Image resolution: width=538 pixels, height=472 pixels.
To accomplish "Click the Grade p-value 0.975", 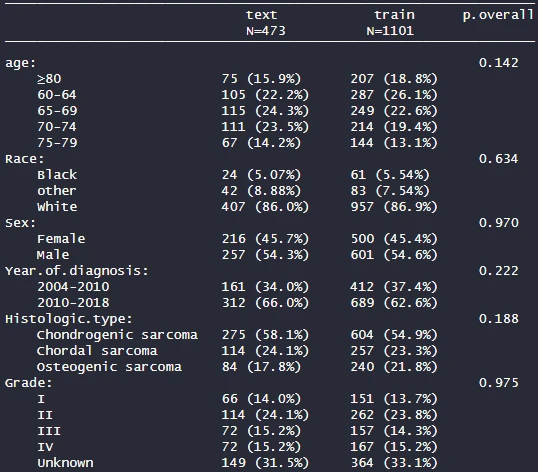I will pos(499,383).
